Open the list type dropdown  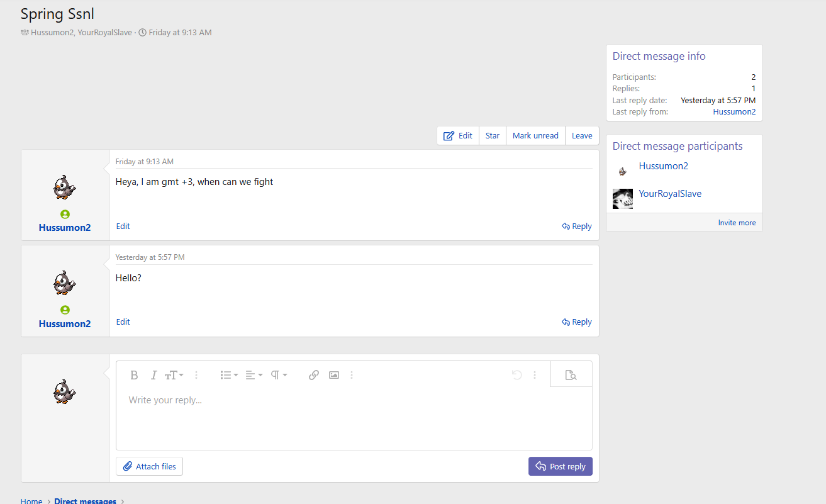point(229,375)
